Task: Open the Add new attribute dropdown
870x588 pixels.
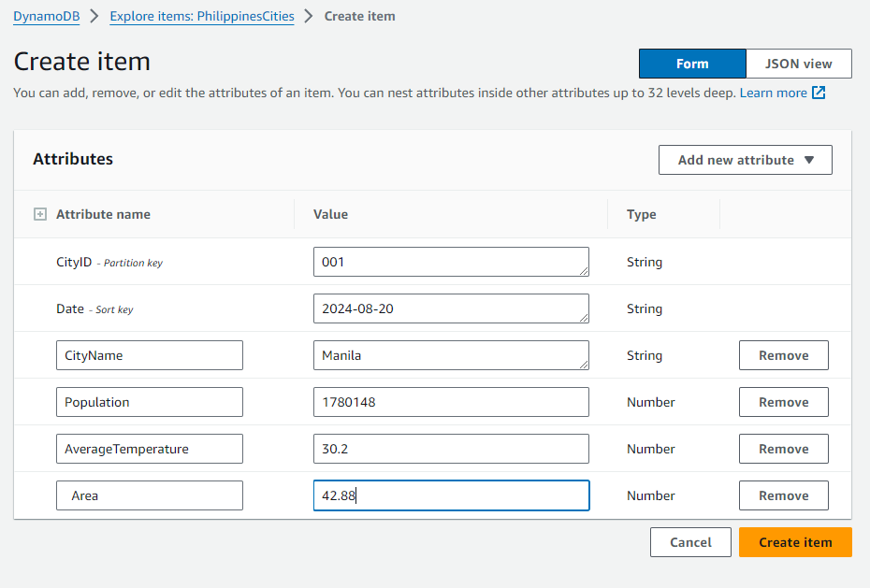Action: pyautogui.click(x=745, y=160)
